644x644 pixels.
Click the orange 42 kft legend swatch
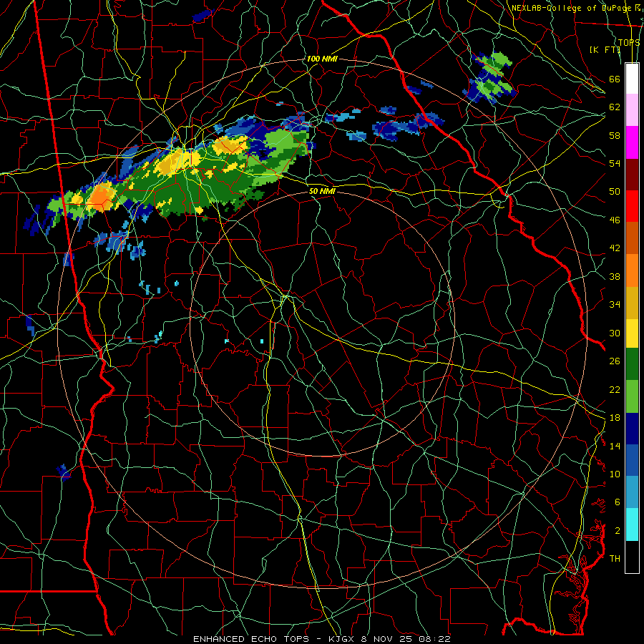click(x=632, y=270)
